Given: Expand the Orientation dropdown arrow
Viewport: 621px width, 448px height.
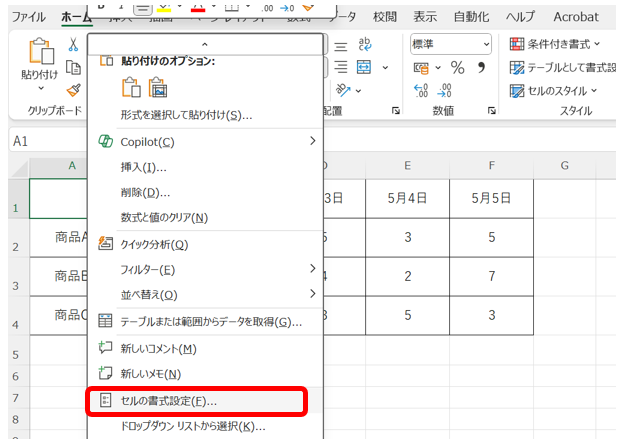Looking at the screenshot, I should [358, 91].
